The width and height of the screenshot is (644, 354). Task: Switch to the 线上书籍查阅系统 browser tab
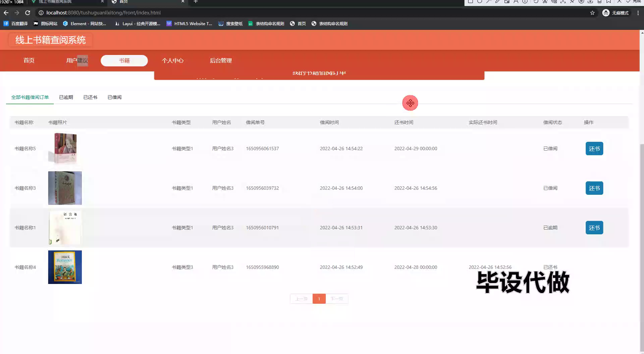coord(67,2)
